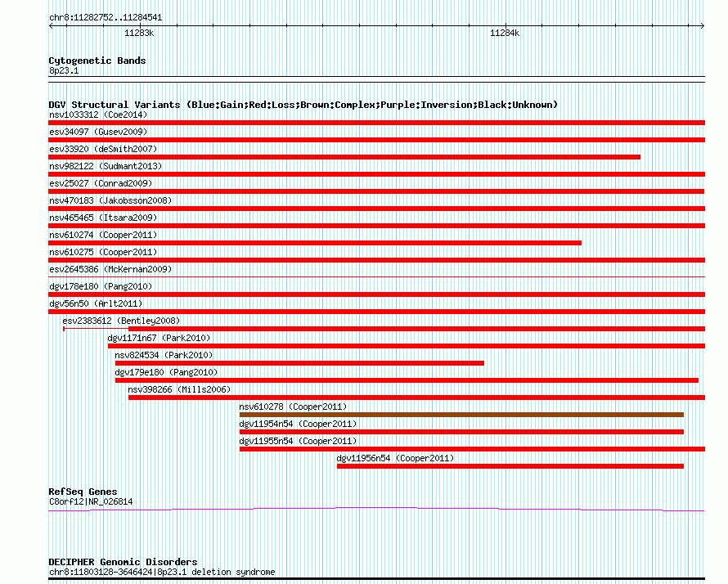Select variant dgv11954n54 (Cooper2011) label
The image size is (728, 584).
298,424
